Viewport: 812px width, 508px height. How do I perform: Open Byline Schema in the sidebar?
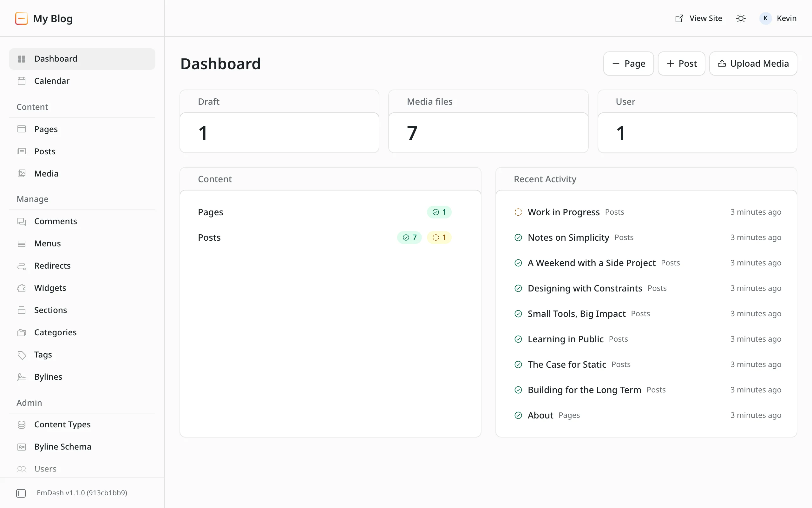(x=82, y=447)
